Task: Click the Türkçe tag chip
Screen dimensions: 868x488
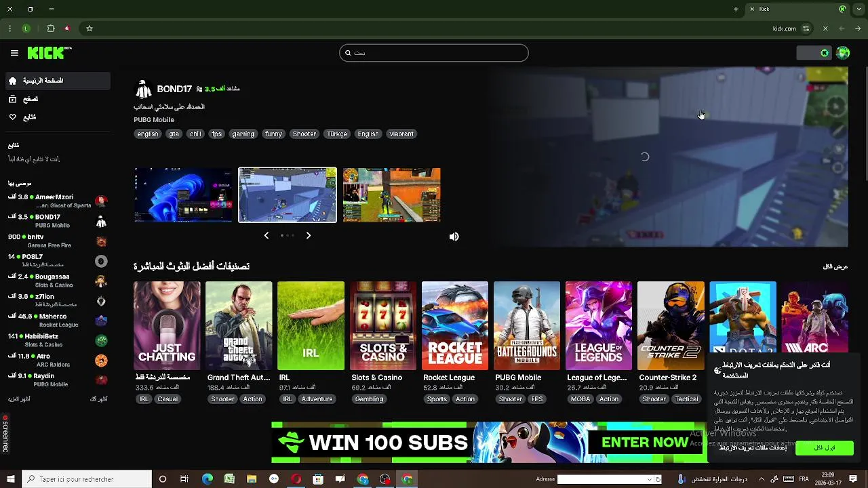Action: pos(337,134)
